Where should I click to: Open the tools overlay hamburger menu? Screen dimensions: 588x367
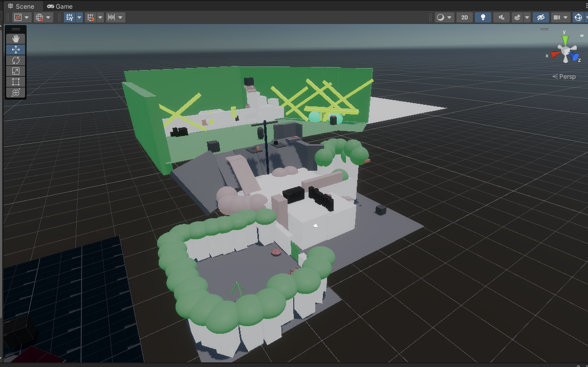tap(15, 28)
